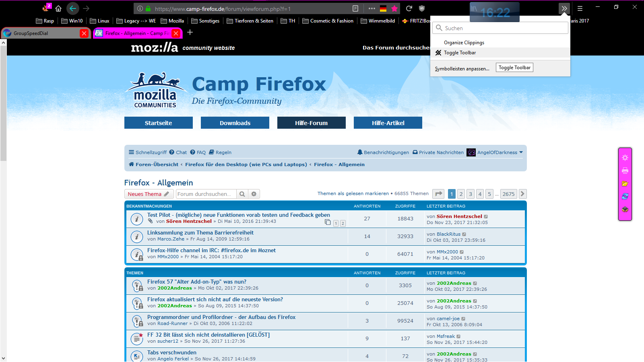Open the Schnellzugriff quick links menu
The image size is (644, 362).
tap(147, 152)
